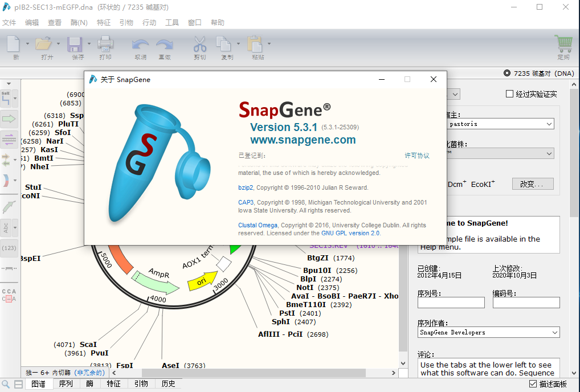This screenshot has width=580, height=392.
Task: Click the CCA sequence case sidebar icon
Action: [9, 295]
